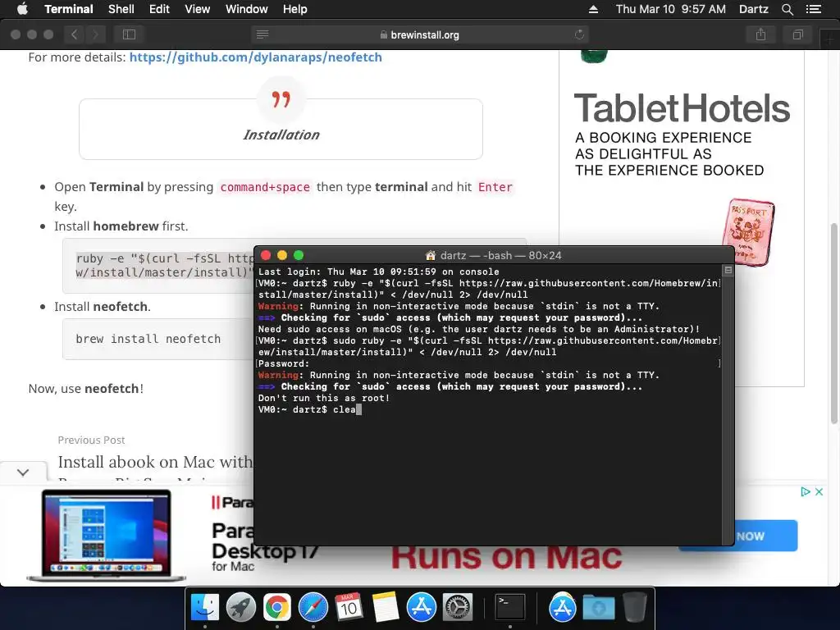Click the Parallels laptop ad image
The height and width of the screenshot is (630, 840).
107,536
